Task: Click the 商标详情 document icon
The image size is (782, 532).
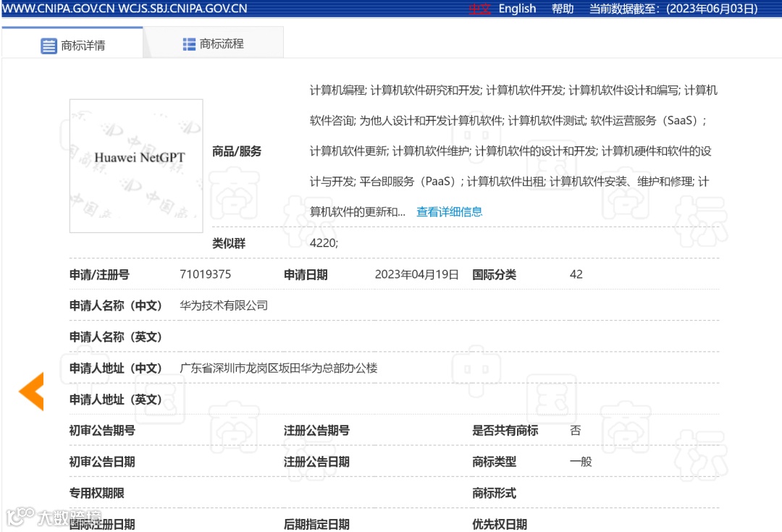Action: click(x=49, y=46)
